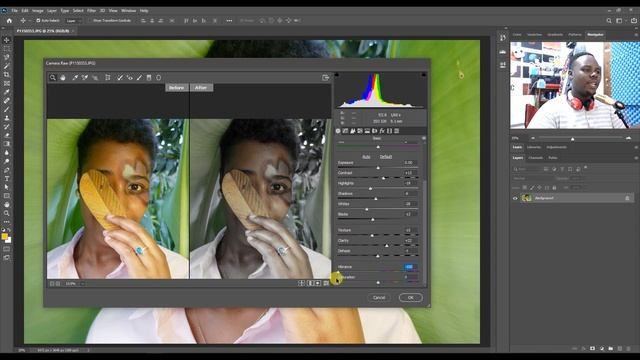The width and height of the screenshot is (640, 360).
Task: Select the Radial Filter tool in Camera Raw
Action: coord(159,78)
